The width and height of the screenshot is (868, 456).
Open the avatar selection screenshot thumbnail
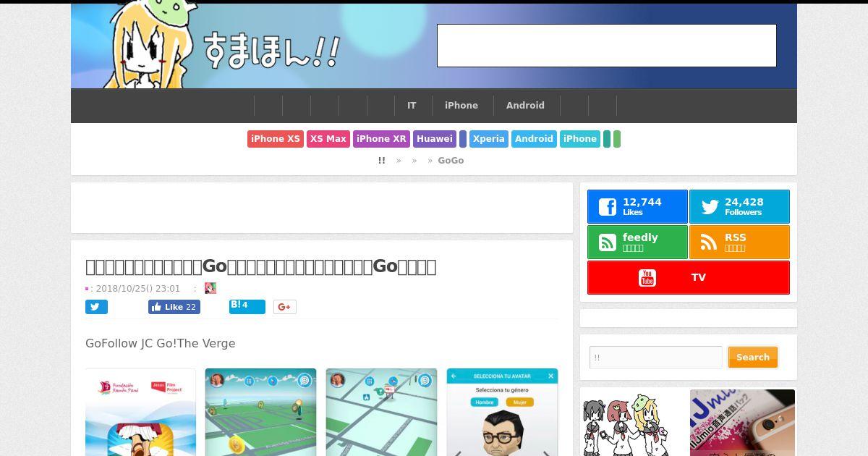coord(502,413)
